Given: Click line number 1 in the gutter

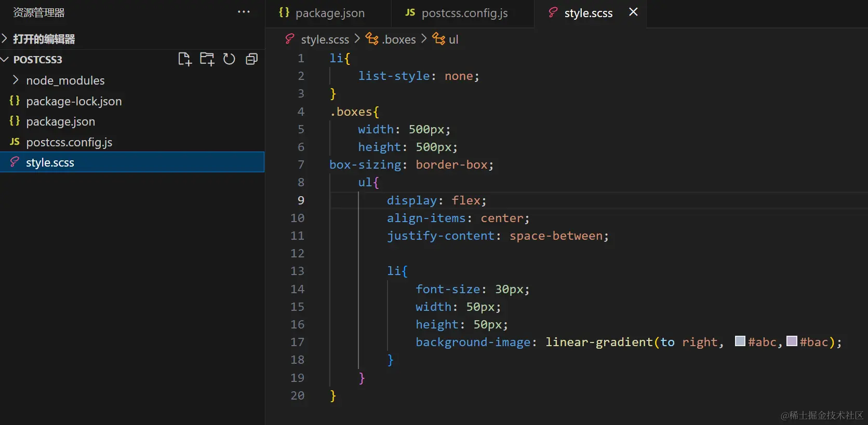Looking at the screenshot, I should (301, 58).
